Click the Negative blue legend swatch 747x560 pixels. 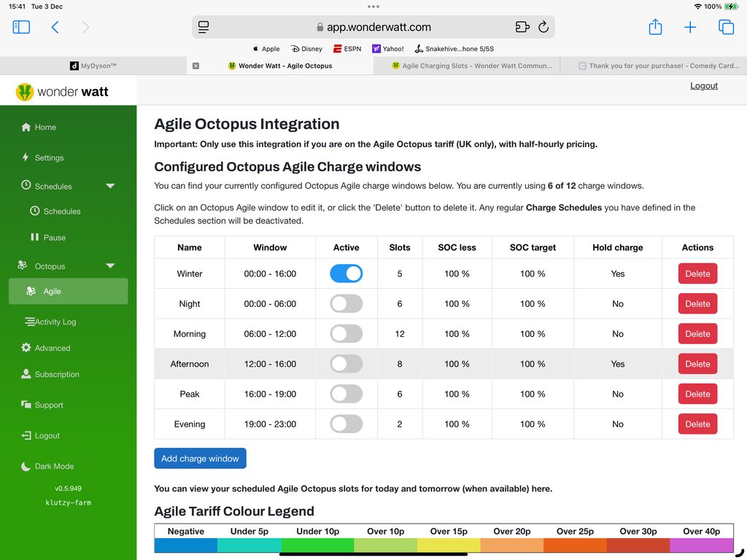pyautogui.click(x=186, y=545)
